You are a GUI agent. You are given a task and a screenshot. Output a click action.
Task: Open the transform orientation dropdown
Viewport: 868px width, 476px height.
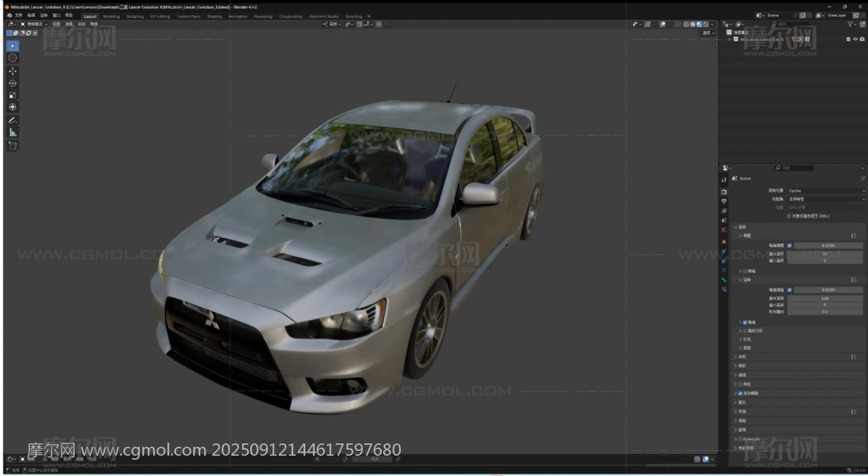[332, 24]
